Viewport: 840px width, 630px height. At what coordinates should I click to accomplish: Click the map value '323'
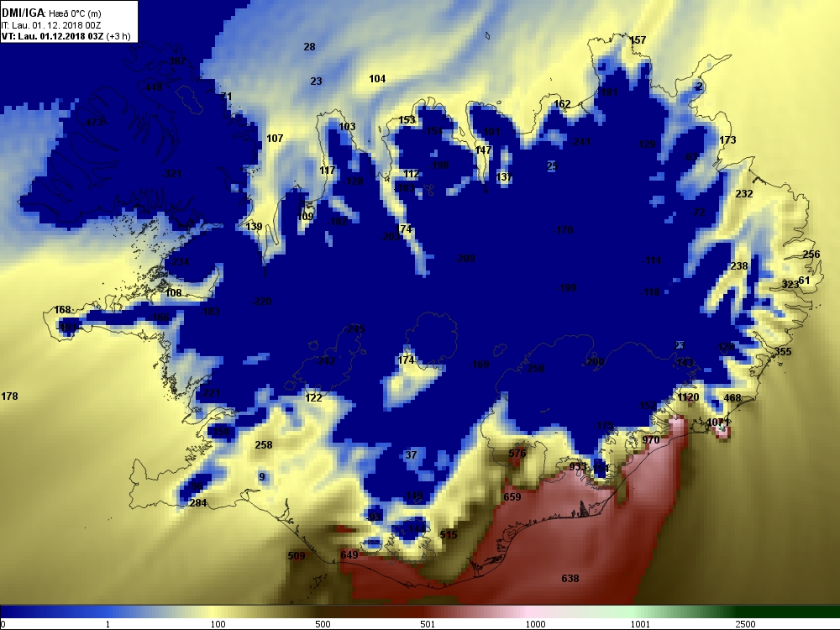pos(790,285)
